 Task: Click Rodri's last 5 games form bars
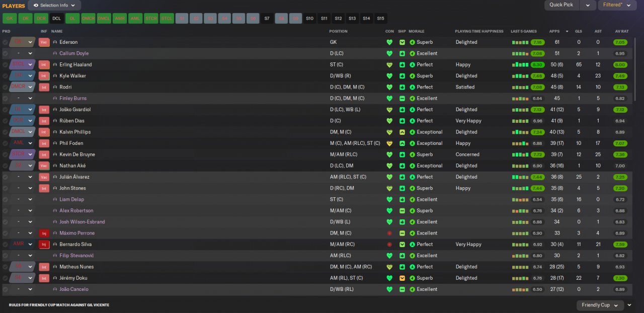tap(520, 88)
